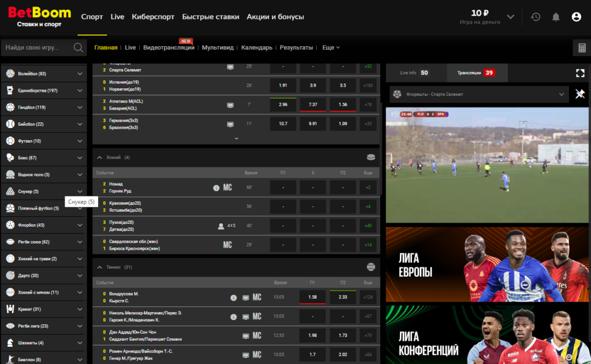
Task: Expand the Волейбол (83) category
Action: (x=80, y=74)
